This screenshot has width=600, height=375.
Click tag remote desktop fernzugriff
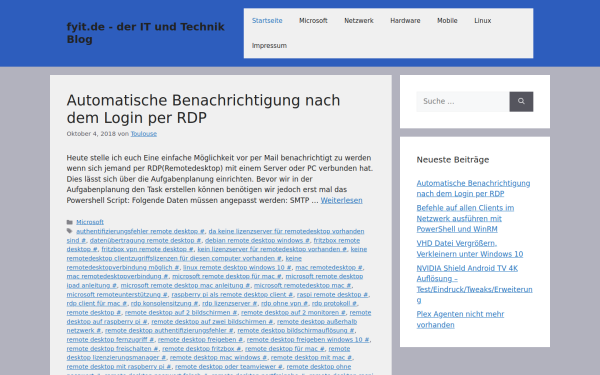[x=110, y=340]
